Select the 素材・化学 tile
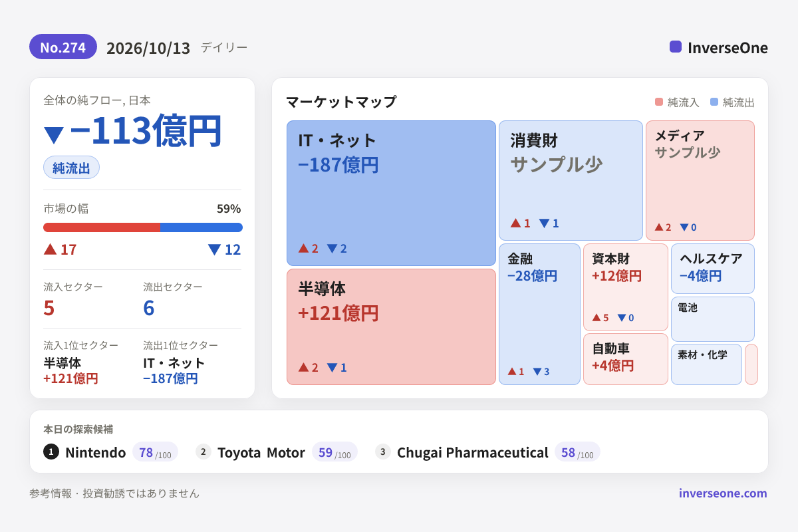This screenshot has height=532, width=798. [706, 364]
